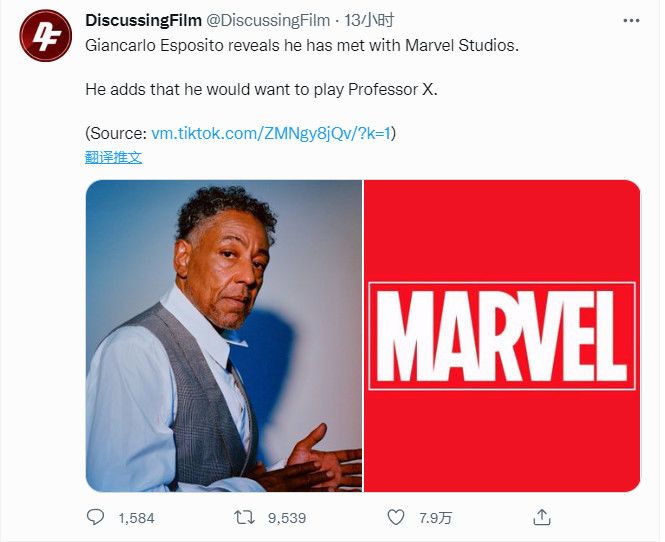Click the '(Source:' label text

pos(116,133)
